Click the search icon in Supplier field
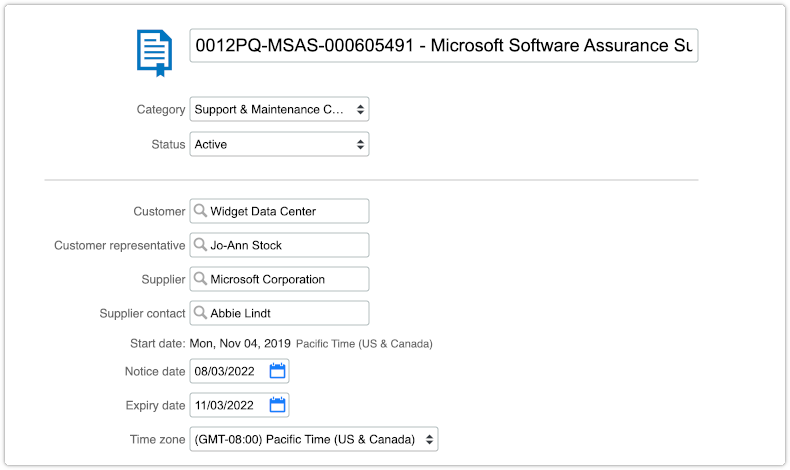 click(200, 279)
